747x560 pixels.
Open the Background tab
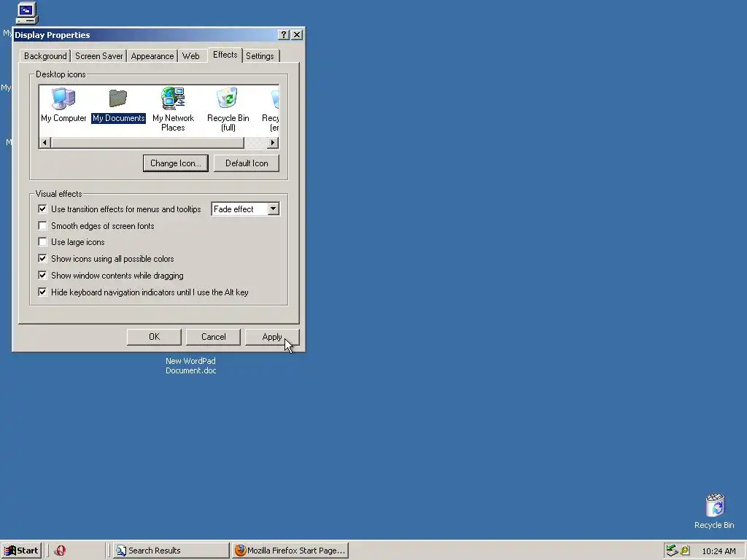pos(45,56)
